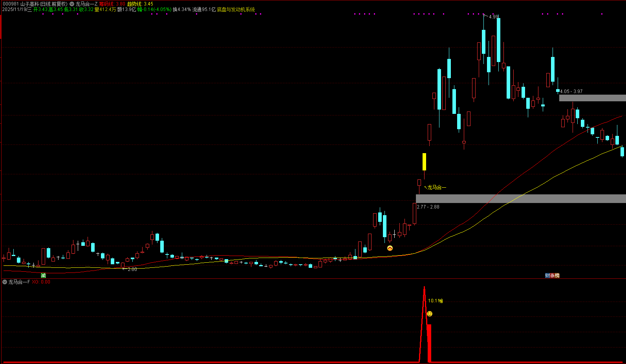The width and height of the screenshot is (626, 364).
Task: Click the gray 2.77 - 2.88 gap band
Action: pyautogui.click(x=521, y=199)
